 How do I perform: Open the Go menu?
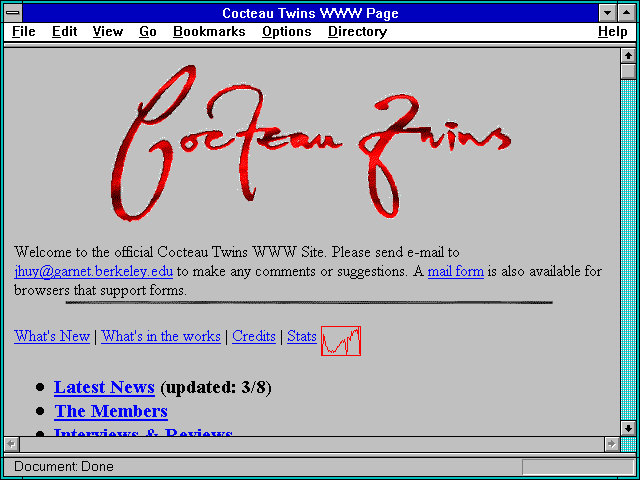point(148,32)
